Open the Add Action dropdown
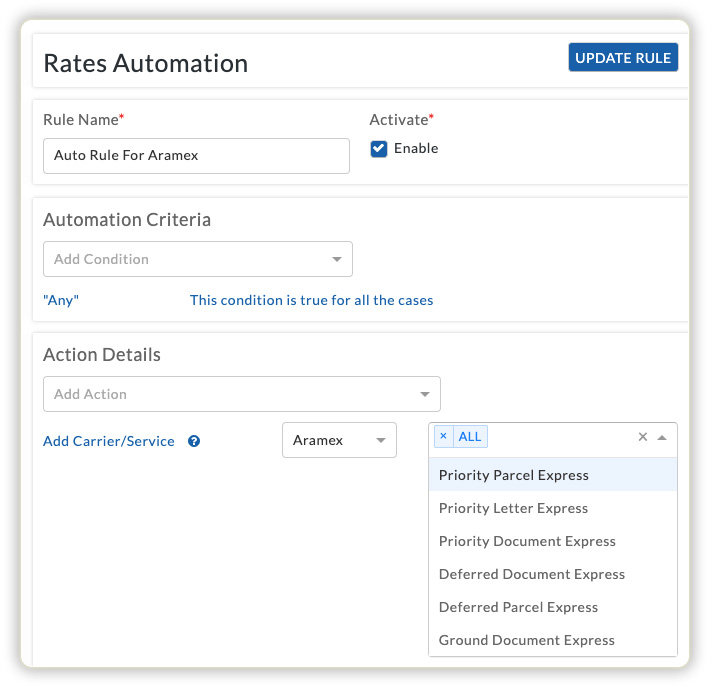 (241, 394)
